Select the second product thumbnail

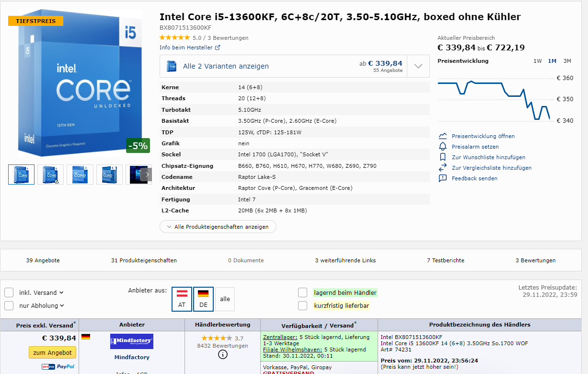(51, 175)
